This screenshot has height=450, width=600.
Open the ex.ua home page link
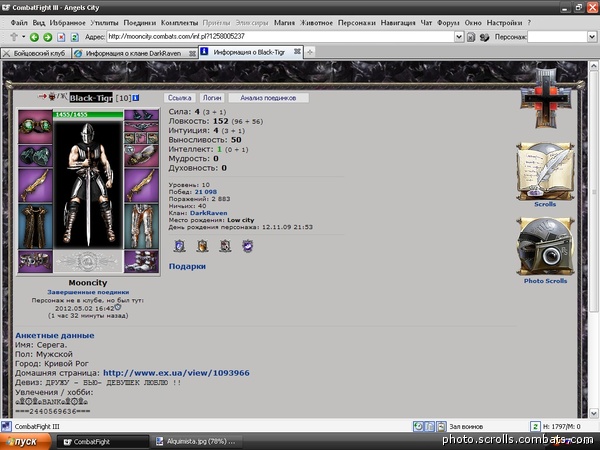[176, 373]
